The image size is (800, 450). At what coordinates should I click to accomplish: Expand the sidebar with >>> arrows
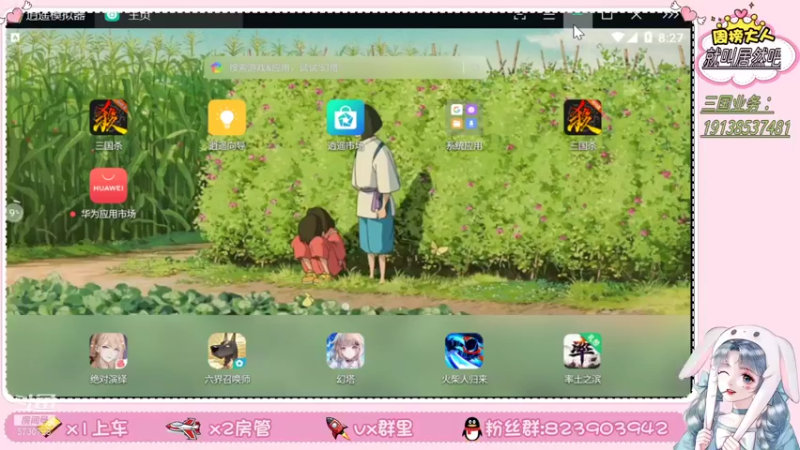[x=670, y=16]
